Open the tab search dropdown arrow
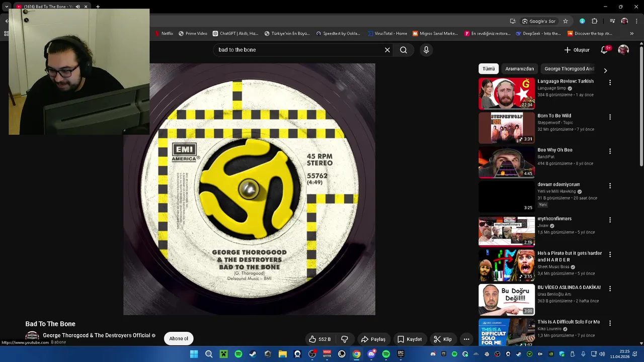Screen dimensions: 644x362 (x=7, y=7)
